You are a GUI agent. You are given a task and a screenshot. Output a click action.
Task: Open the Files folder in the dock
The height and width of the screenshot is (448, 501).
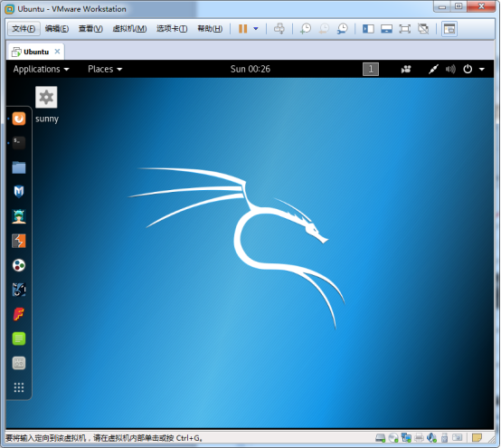(x=19, y=167)
